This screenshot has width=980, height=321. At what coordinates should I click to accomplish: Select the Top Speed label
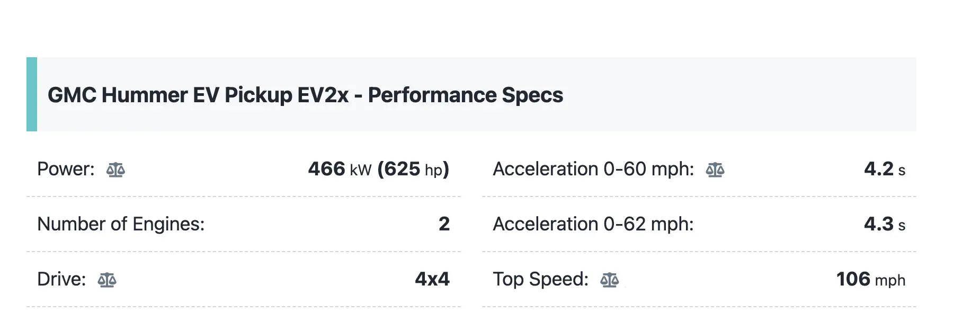(541, 279)
